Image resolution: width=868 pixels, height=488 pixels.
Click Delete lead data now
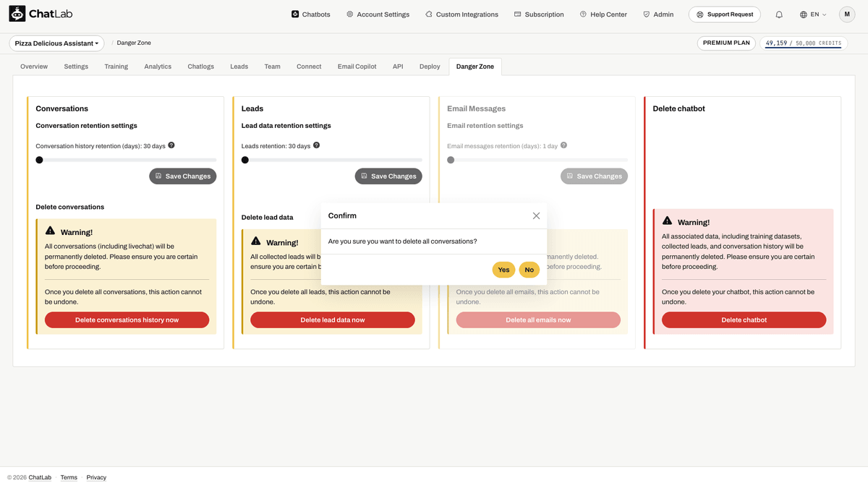click(x=333, y=320)
